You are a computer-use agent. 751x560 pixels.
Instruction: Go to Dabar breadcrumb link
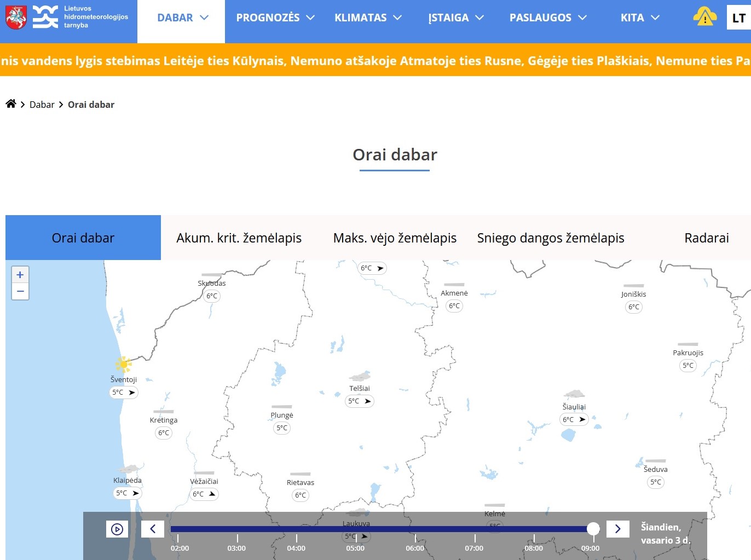[42, 105]
